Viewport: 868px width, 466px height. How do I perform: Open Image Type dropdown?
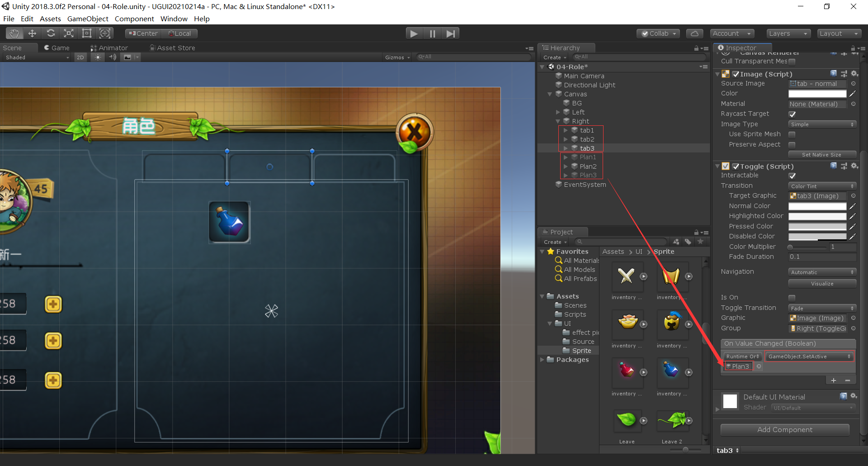pyautogui.click(x=822, y=124)
